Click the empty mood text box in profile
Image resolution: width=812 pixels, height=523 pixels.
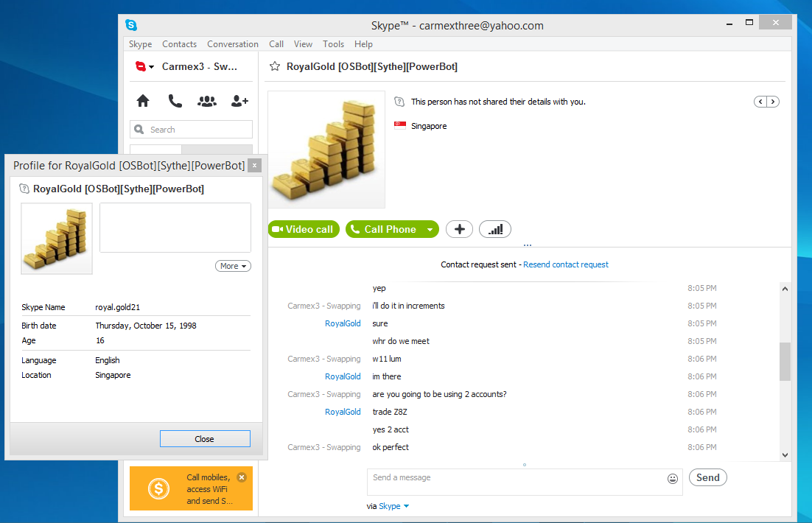point(175,228)
